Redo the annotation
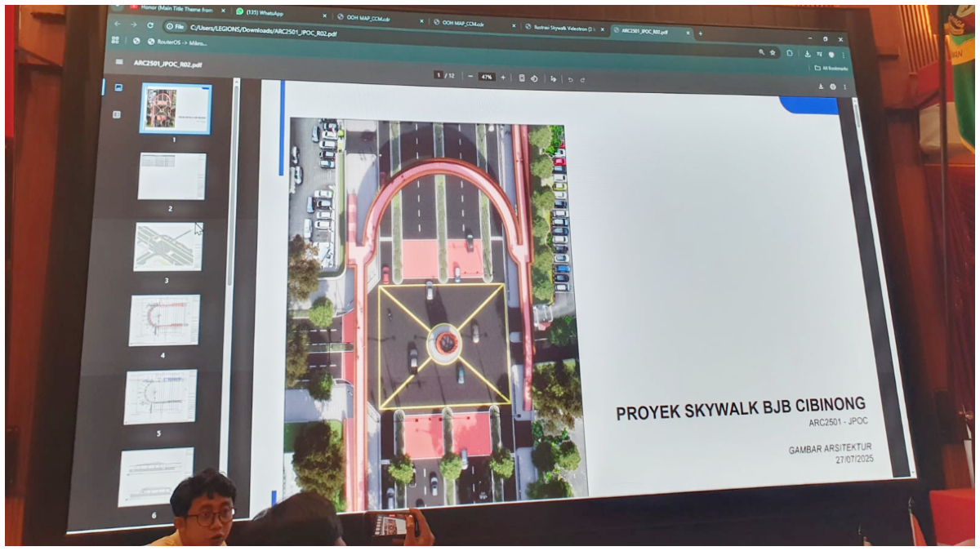Viewport: 980px width, 551px height. coord(582,79)
